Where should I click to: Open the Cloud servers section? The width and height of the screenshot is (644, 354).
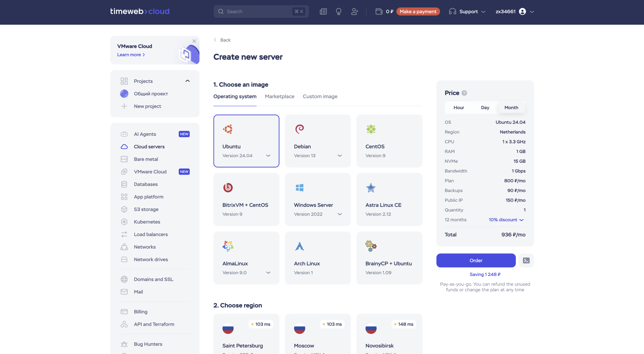(149, 146)
